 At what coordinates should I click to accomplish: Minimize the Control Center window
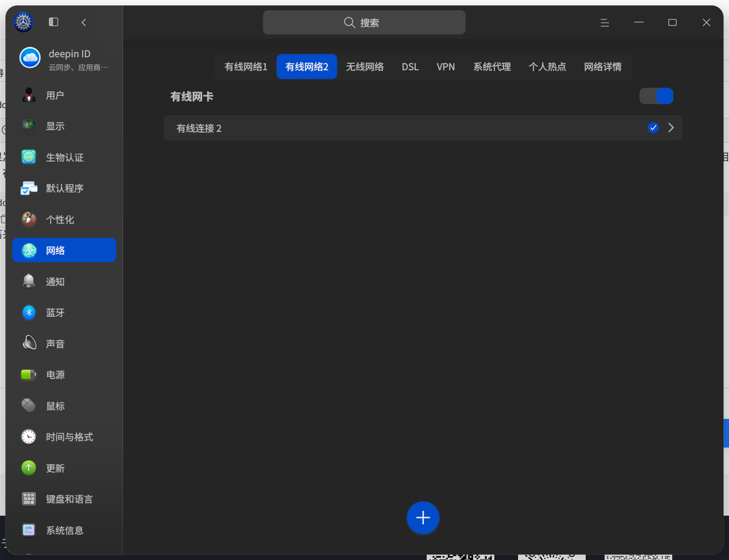pos(639,22)
